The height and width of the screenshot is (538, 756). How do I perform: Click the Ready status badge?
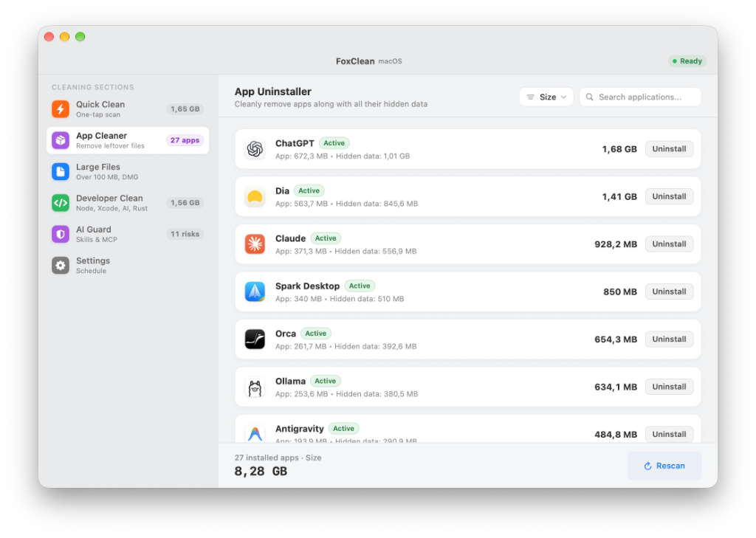coord(687,61)
